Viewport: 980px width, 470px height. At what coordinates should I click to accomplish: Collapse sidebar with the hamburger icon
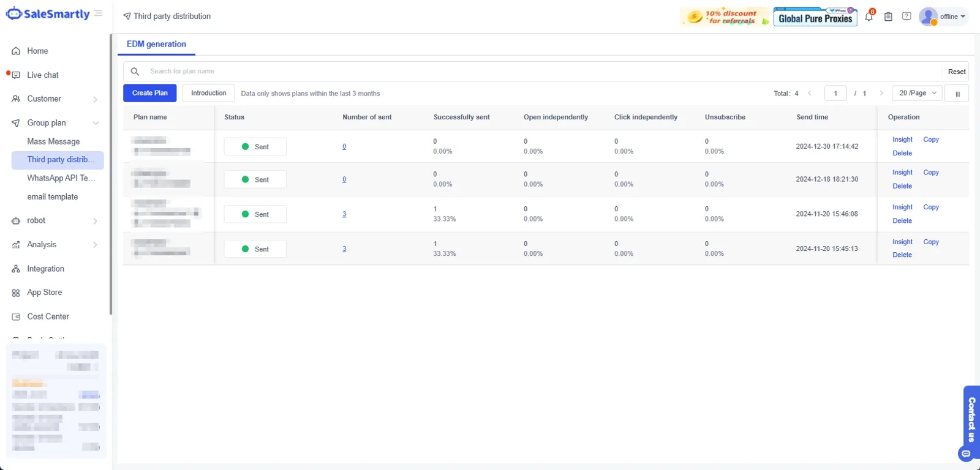[x=99, y=13]
